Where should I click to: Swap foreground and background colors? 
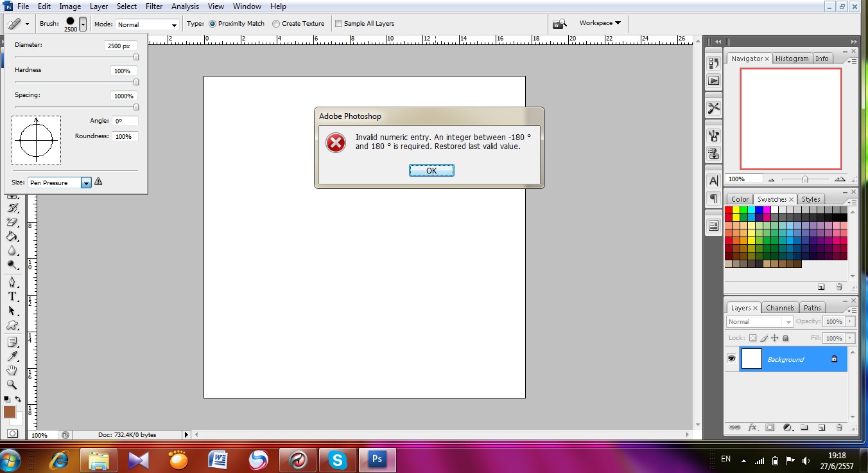[x=18, y=399]
